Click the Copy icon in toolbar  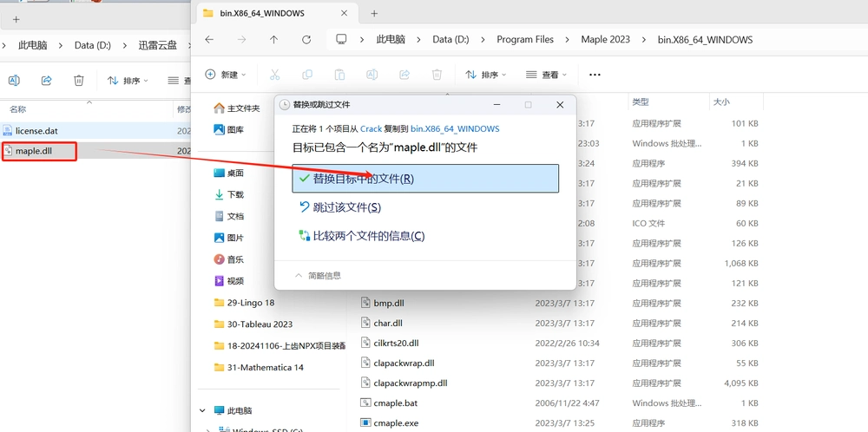(307, 74)
